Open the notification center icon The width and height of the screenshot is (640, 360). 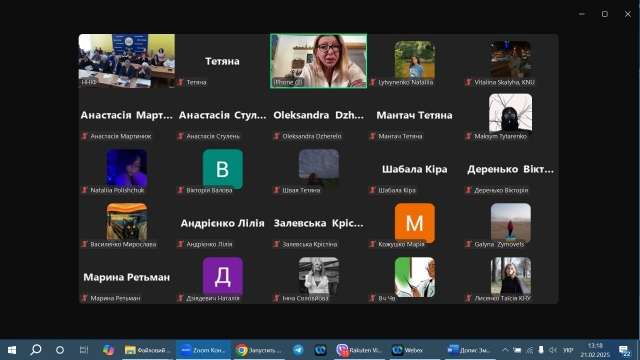pyautogui.click(x=624, y=351)
